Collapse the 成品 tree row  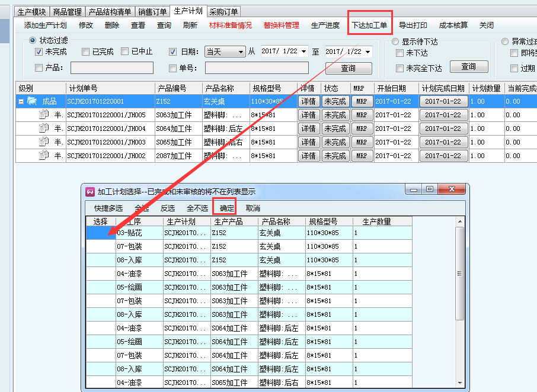point(21,101)
